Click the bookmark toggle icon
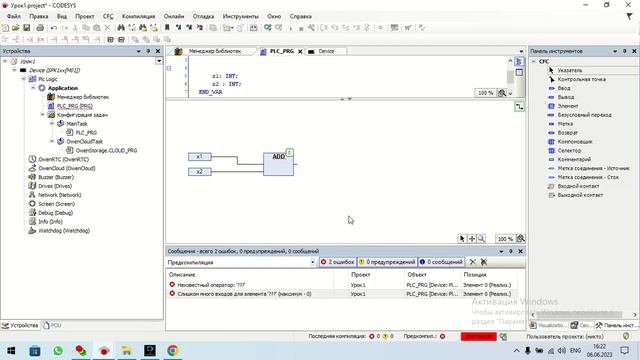The image size is (640, 360). coord(167,28)
